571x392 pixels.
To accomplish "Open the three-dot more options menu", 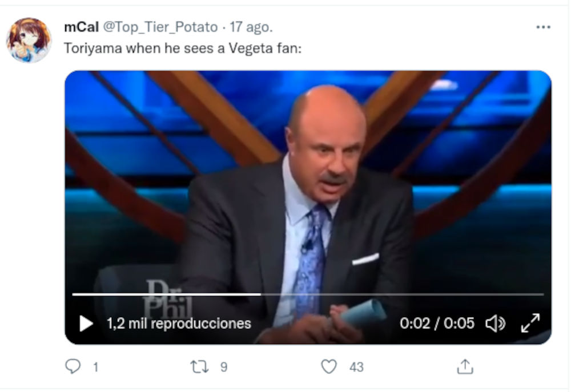I will 542,27.
